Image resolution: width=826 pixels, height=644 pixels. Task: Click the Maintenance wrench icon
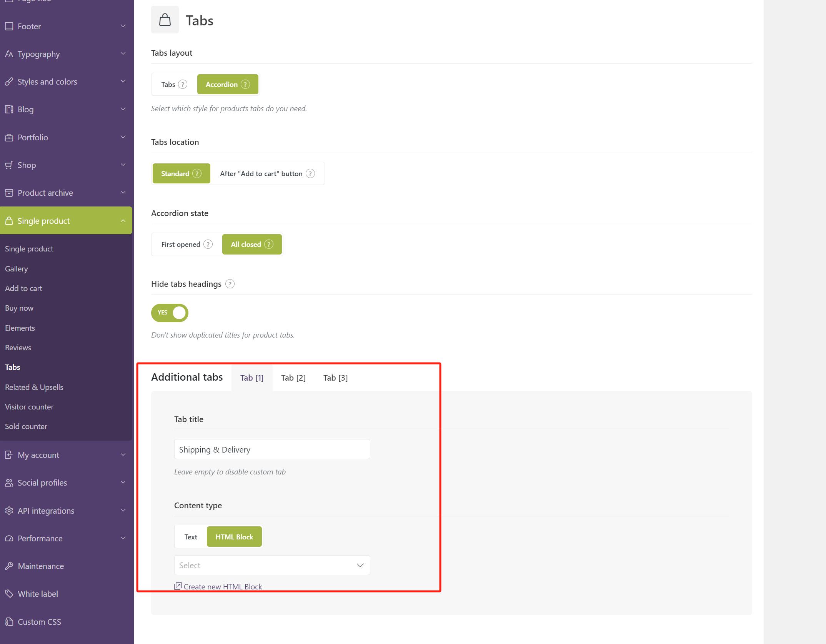pos(9,566)
